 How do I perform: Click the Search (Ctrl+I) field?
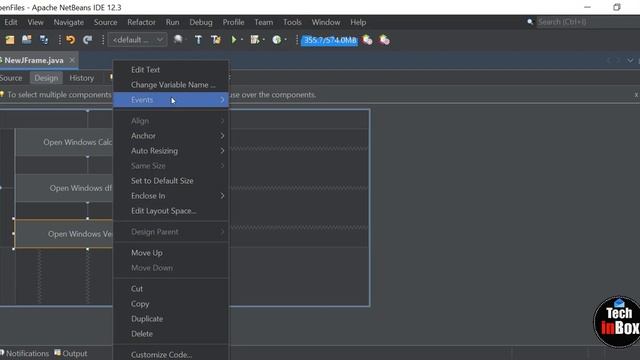click(x=587, y=22)
